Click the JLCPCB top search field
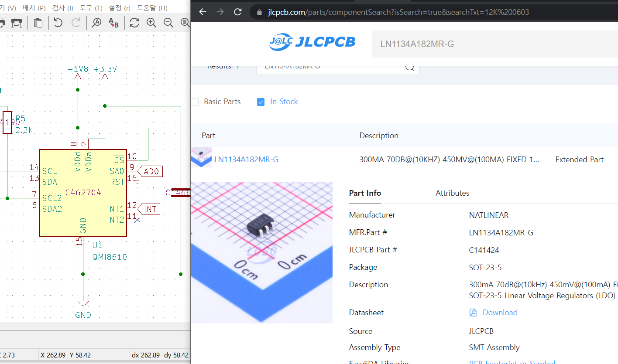 [x=495, y=44]
